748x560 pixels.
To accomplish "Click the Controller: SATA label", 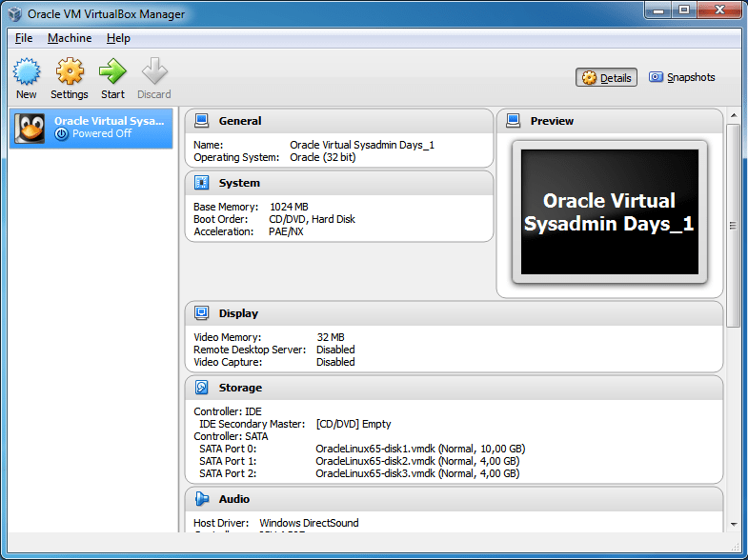I will 231,436.
